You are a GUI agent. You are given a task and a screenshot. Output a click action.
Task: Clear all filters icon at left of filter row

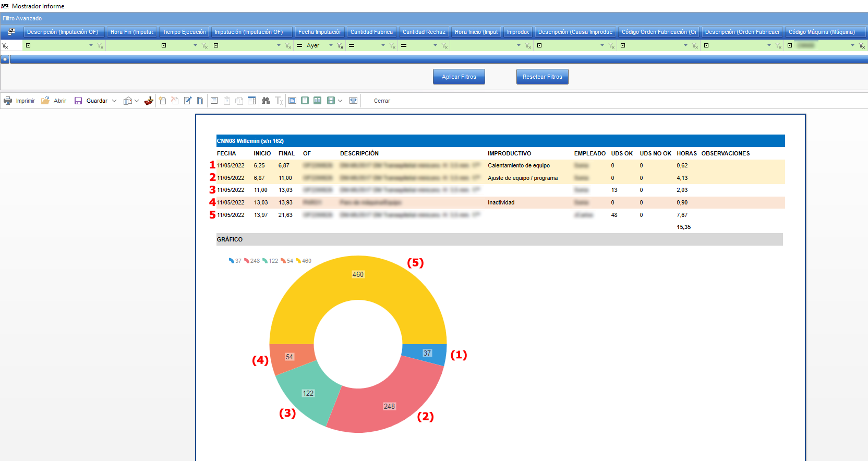(x=5, y=46)
